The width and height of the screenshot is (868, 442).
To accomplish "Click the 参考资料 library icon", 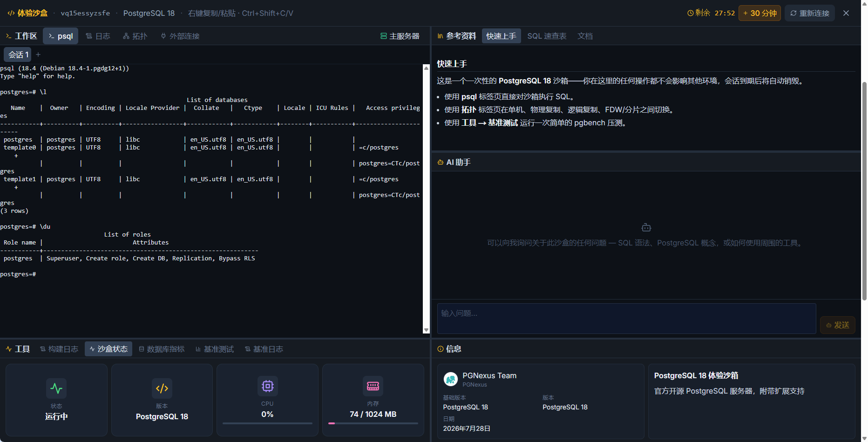I will (x=441, y=36).
